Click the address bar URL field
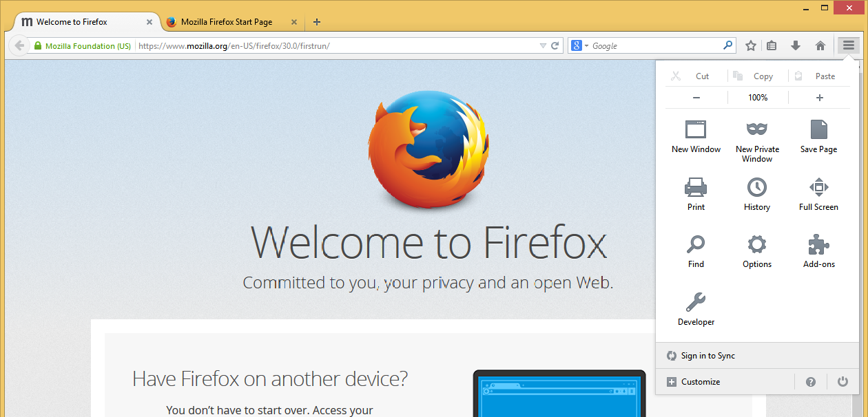Screen dimensions: 868x417 point(336,46)
